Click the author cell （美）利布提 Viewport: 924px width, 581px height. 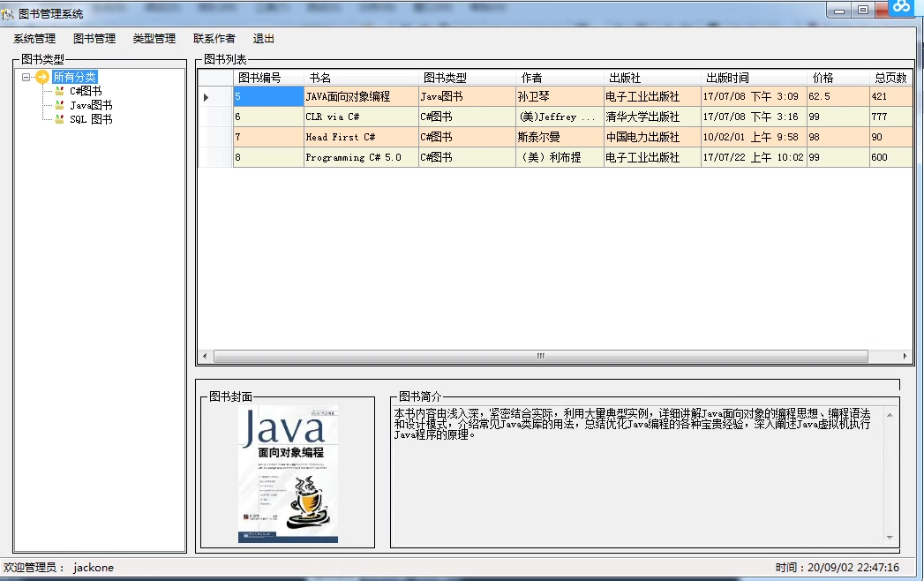click(x=560, y=157)
